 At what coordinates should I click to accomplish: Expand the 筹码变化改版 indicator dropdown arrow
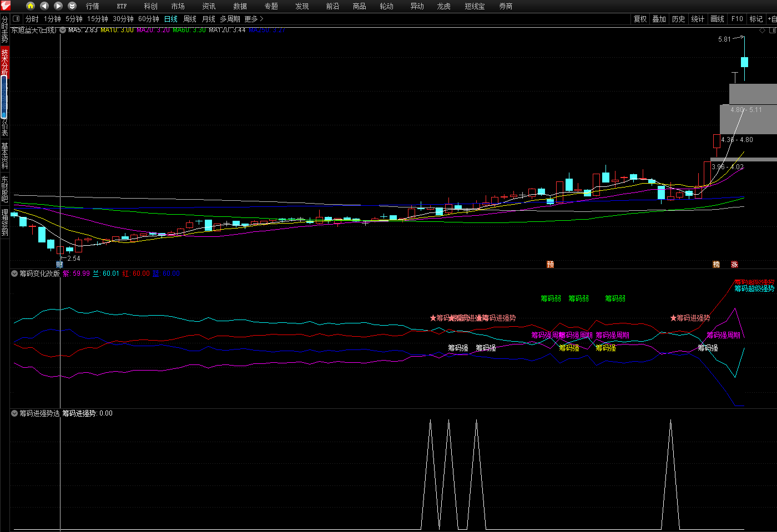pyautogui.click(x=14, y=273)
